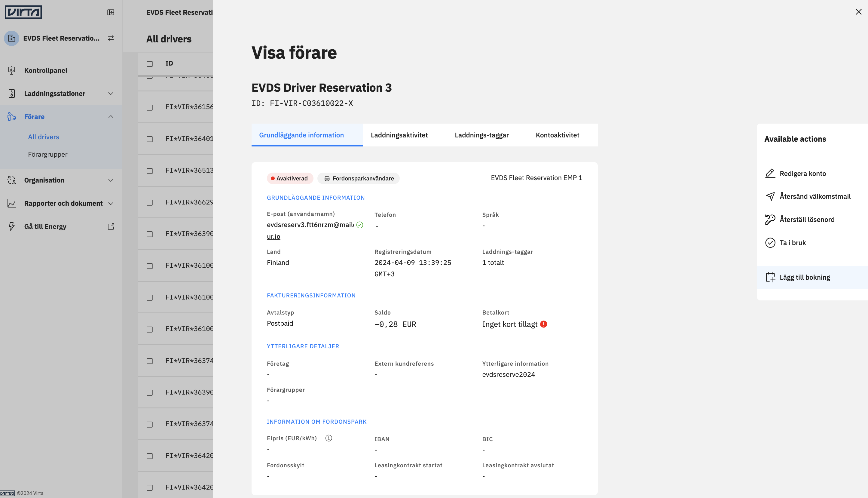Open the Grundläggande information tab
Viewport: 868px width, 498px height.
point(307,135)
